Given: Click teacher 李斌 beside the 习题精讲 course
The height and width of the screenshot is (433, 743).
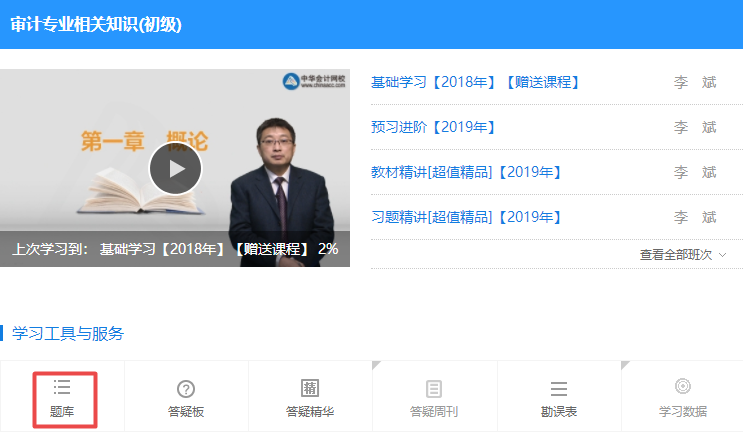Looking at the screenshot, I should (x=695, y=217).
